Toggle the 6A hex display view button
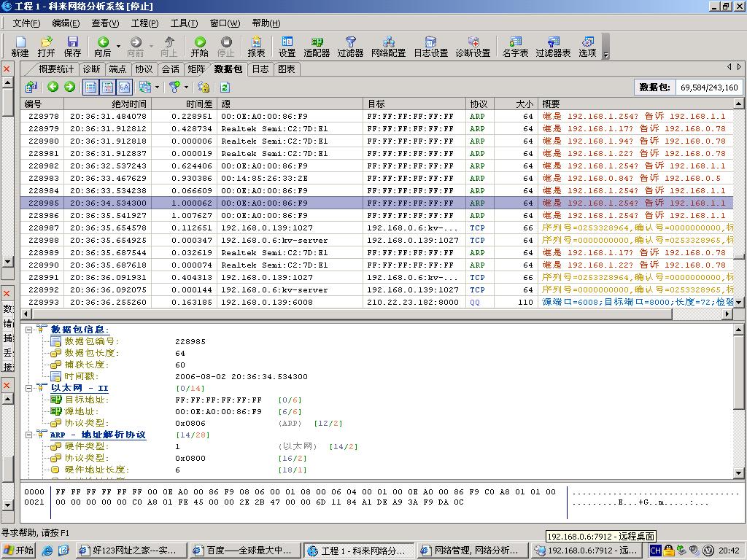This screenshot has width=747, height=560. coord(125,87)
